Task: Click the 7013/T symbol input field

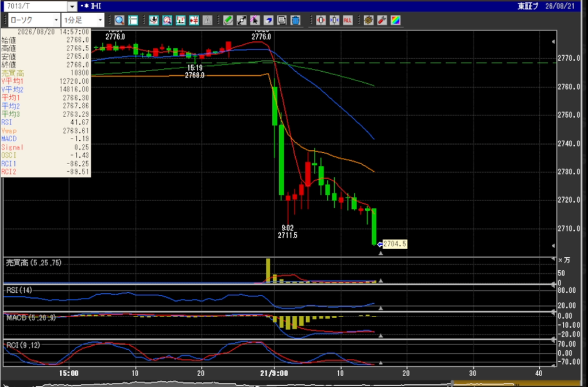Action: point(35,6)
